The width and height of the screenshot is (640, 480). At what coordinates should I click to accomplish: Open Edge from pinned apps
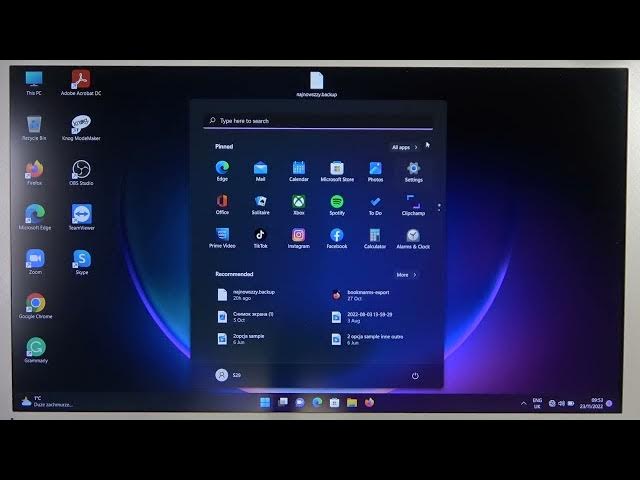[222, 171]
